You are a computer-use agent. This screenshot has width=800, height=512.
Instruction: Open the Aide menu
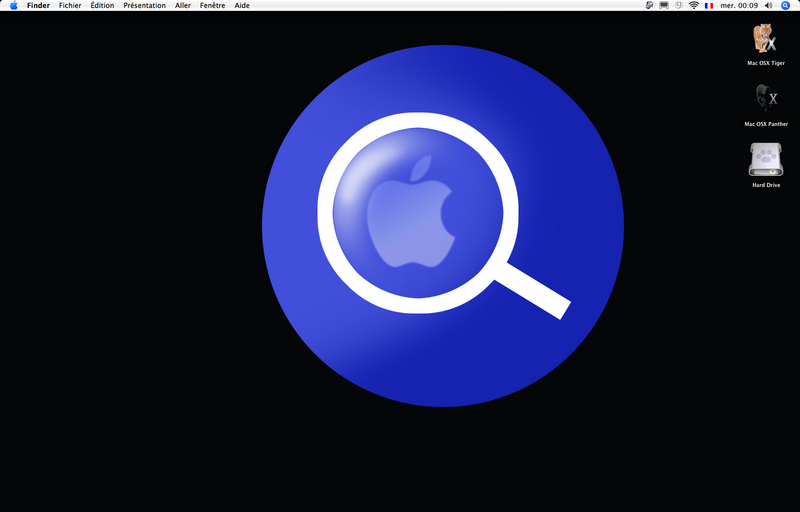242,6
